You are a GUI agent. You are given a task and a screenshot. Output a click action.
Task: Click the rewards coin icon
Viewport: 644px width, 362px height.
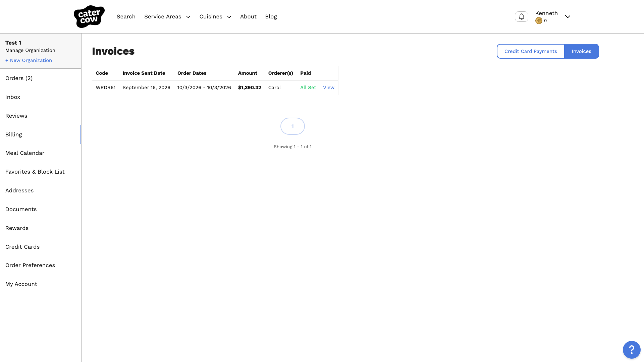click(x=539, y=21)
